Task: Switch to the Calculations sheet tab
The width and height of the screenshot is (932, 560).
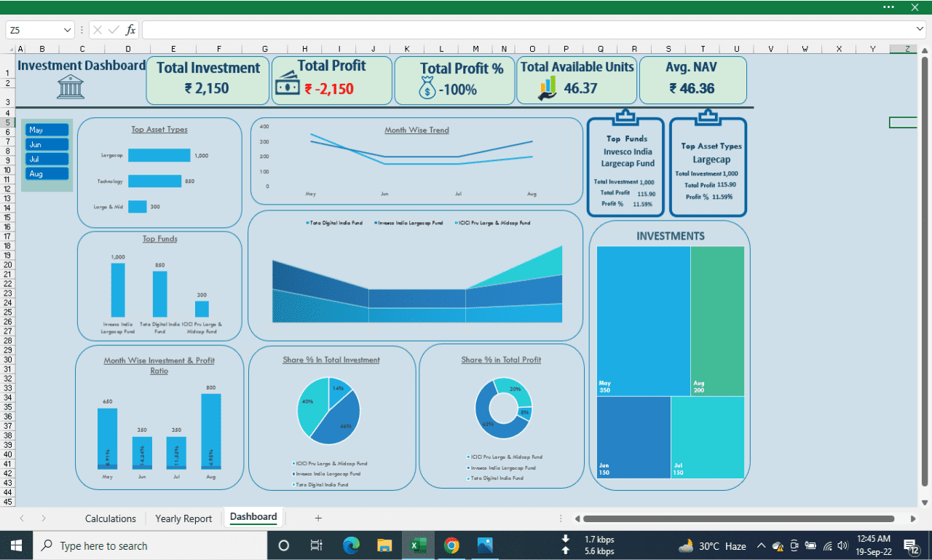Action: click(x=111, y=518)
